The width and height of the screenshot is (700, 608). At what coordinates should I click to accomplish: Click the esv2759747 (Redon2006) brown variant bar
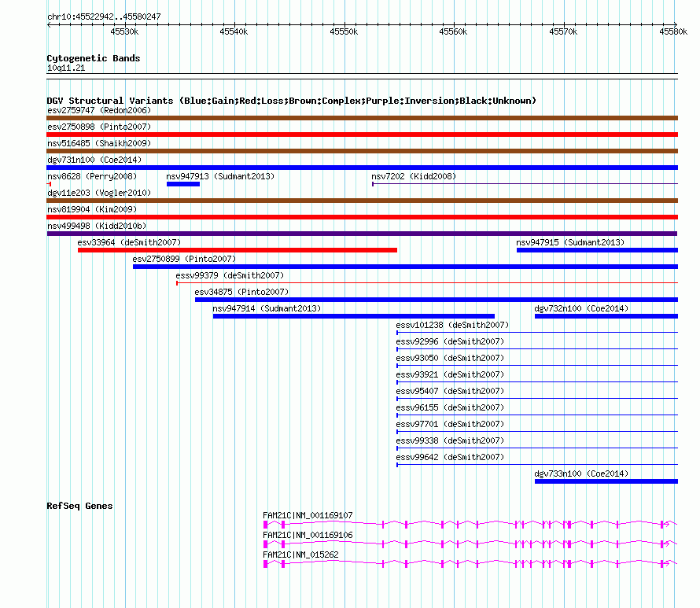pyautogui.click(x=362, y=118)
